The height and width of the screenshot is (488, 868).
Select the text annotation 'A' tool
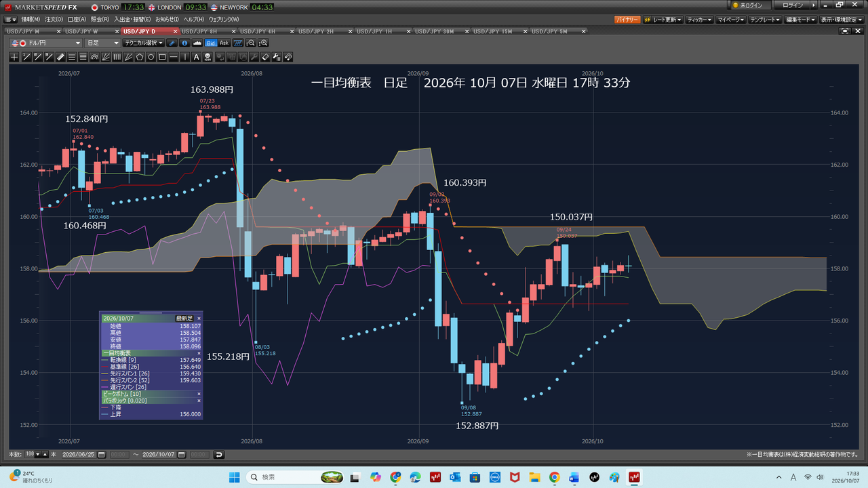point(196,57)
